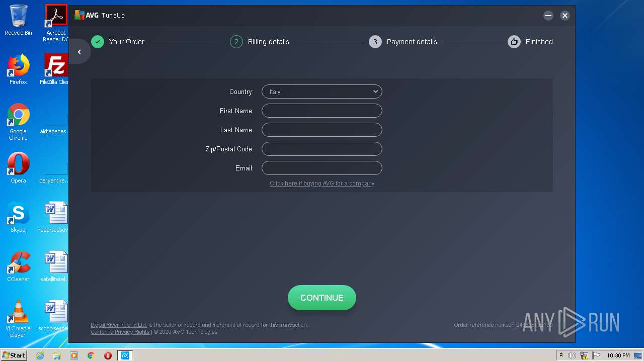This screenshot has width=644, height=362.
Task: Focus the Zip/Postal Code field
Action: pyautogui.click(x=322, y=149)
